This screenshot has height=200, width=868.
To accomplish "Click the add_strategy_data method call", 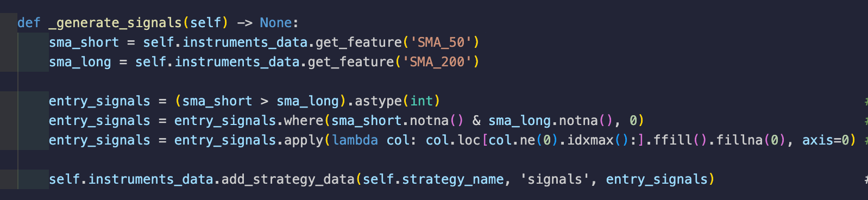I will (x=288, y=179).
